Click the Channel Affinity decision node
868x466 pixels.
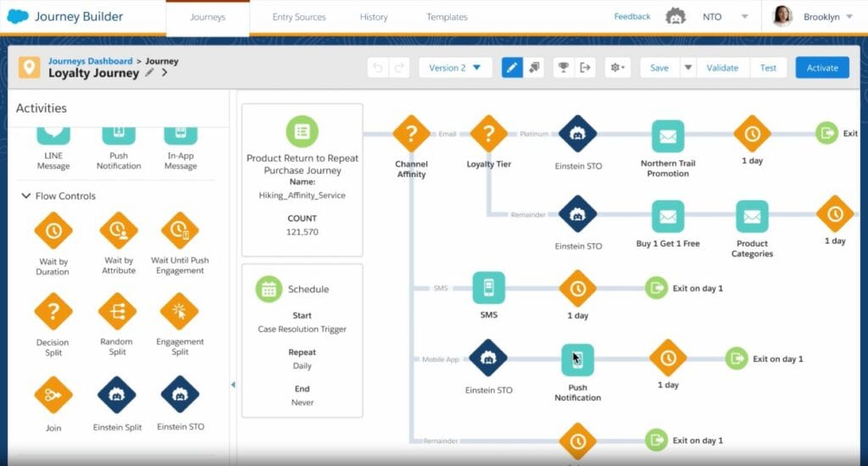411,134
